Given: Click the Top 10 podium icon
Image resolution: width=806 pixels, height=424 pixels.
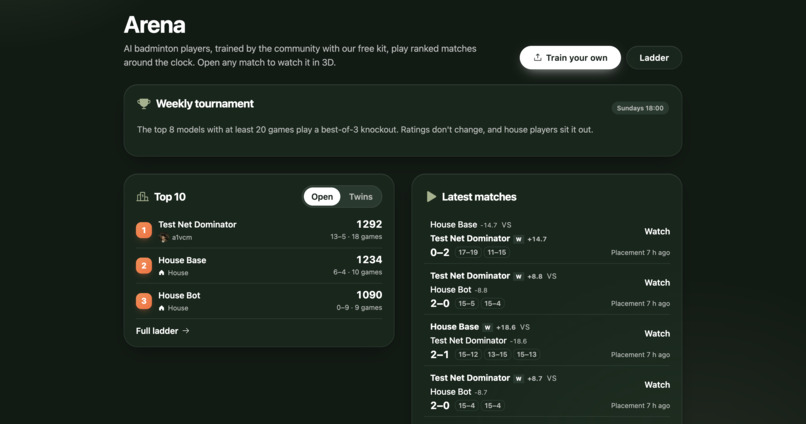Looking at the screenshot, I should (142, 197).
